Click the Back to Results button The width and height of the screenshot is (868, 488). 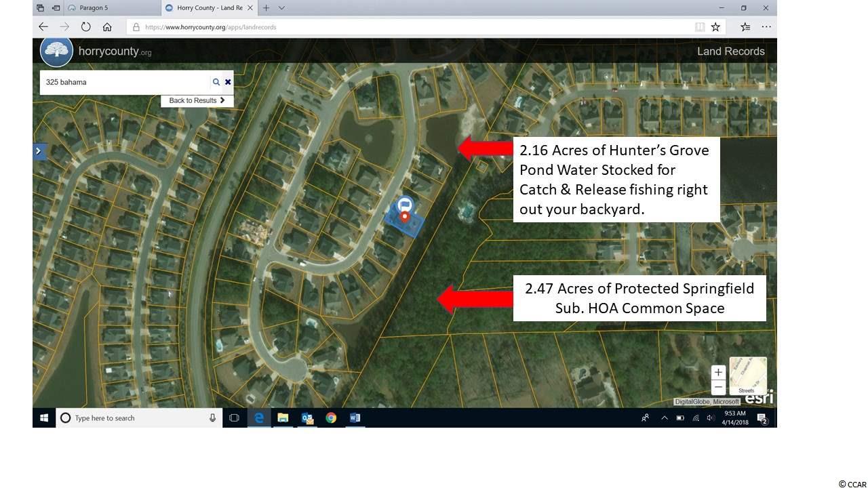point(197,100)
